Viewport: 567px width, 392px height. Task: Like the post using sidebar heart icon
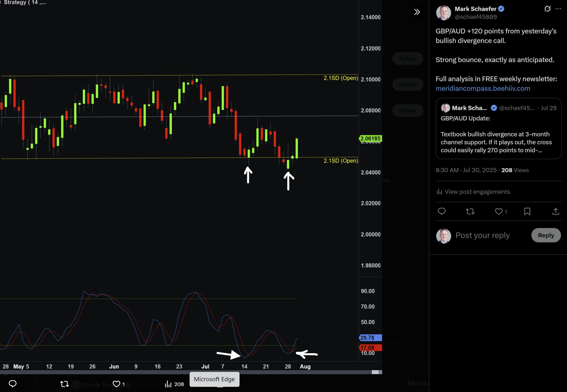498,211
